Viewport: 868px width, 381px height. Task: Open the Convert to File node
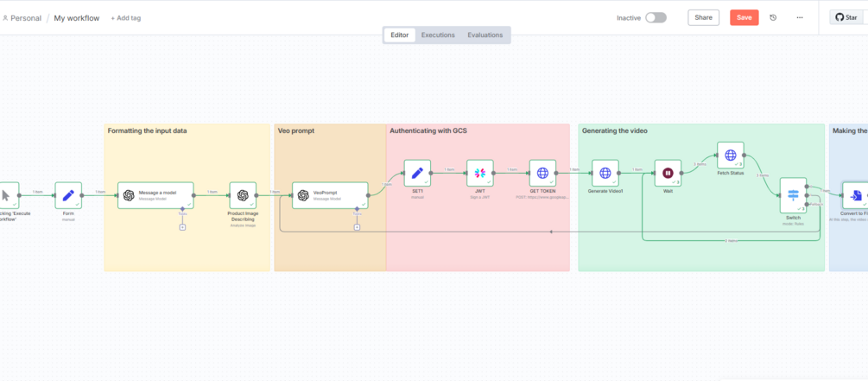pos(855,195)
